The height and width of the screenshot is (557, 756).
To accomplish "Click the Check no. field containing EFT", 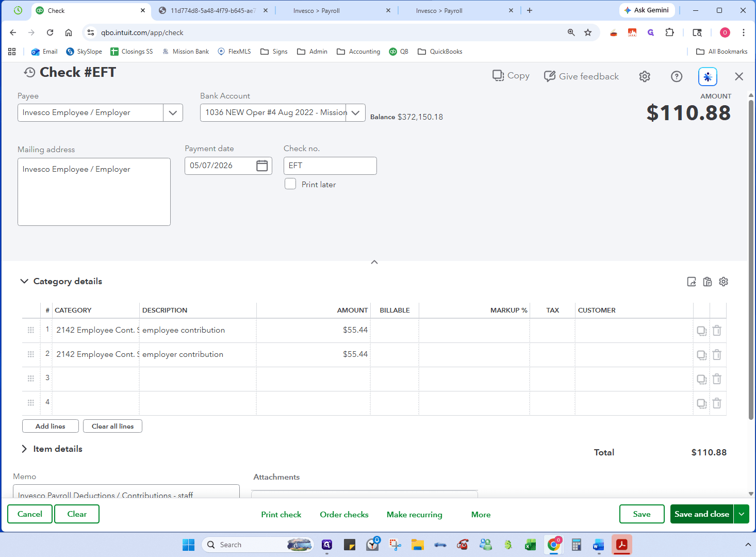I will tap(330, 166).
